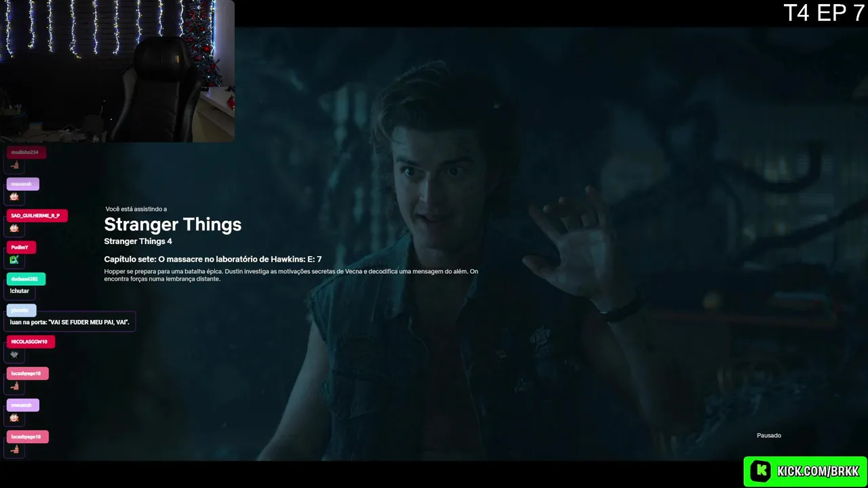The height and width of the screenshot is (488, 868).
Task: Click the yScrollx username label
Action: coord(22,310)
